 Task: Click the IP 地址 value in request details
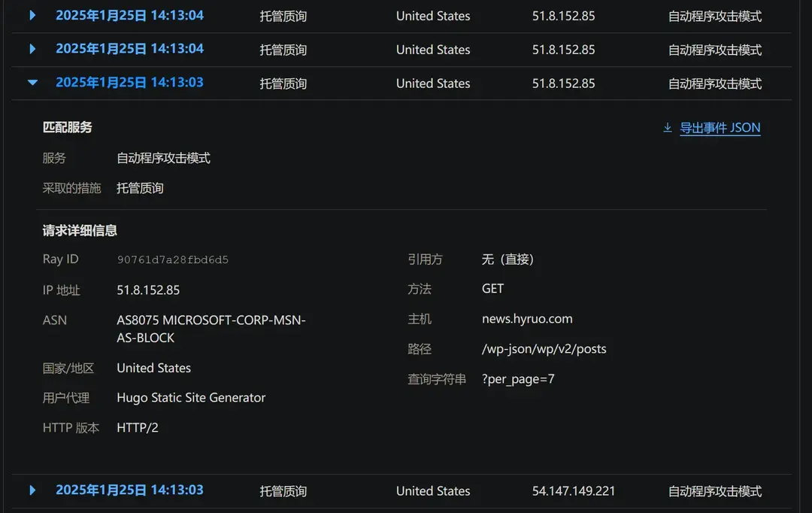pyautogui.click(x=148, y=290)
